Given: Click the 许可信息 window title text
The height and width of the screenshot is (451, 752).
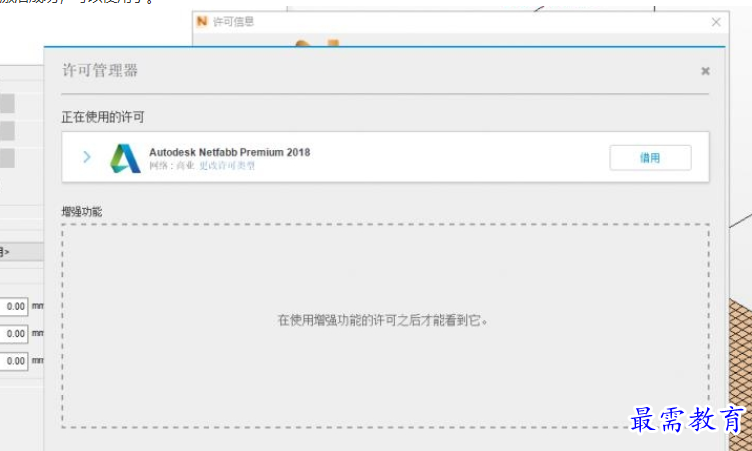Looking at the screenshot, I should click(x=234, y=22).
